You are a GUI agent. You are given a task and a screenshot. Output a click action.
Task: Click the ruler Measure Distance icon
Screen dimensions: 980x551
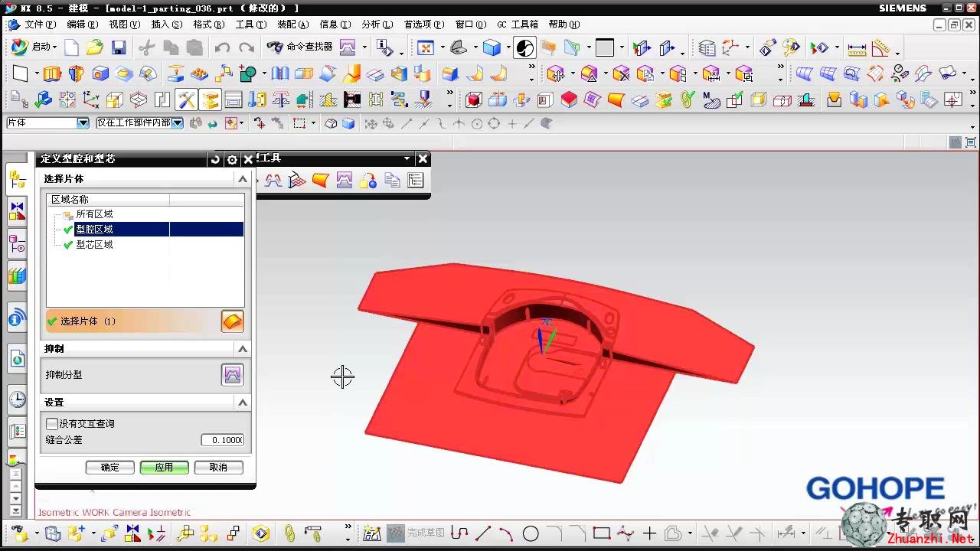(857, 48)
